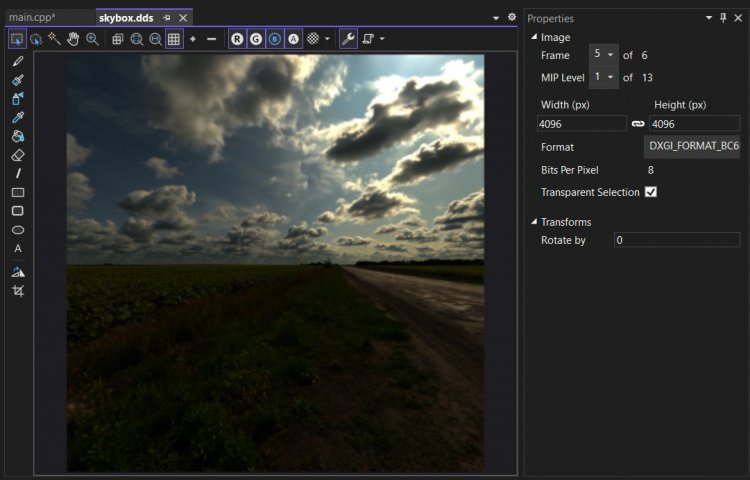750x480 pixels.
Task: Select the Pencil tool
Action: click(x=18, y=62)
